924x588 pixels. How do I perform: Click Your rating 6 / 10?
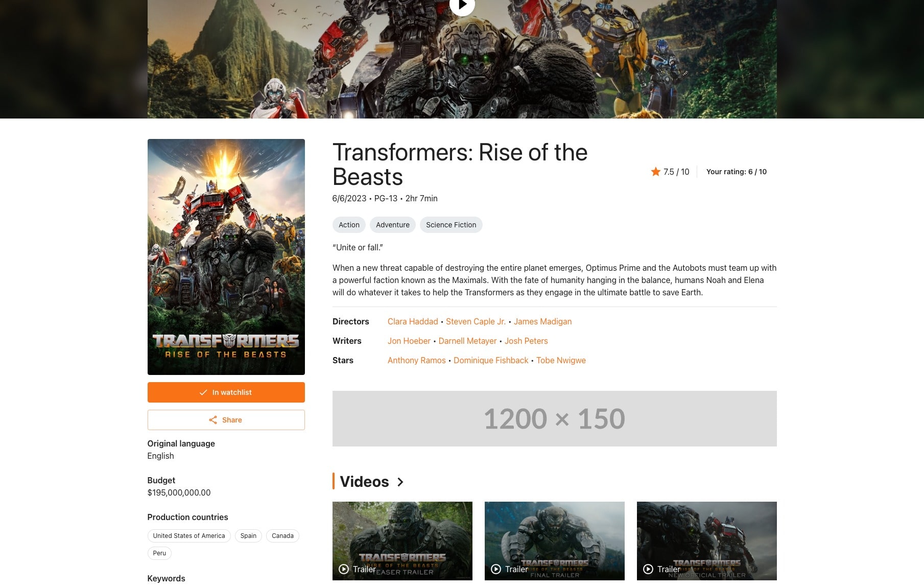point(737,172)
